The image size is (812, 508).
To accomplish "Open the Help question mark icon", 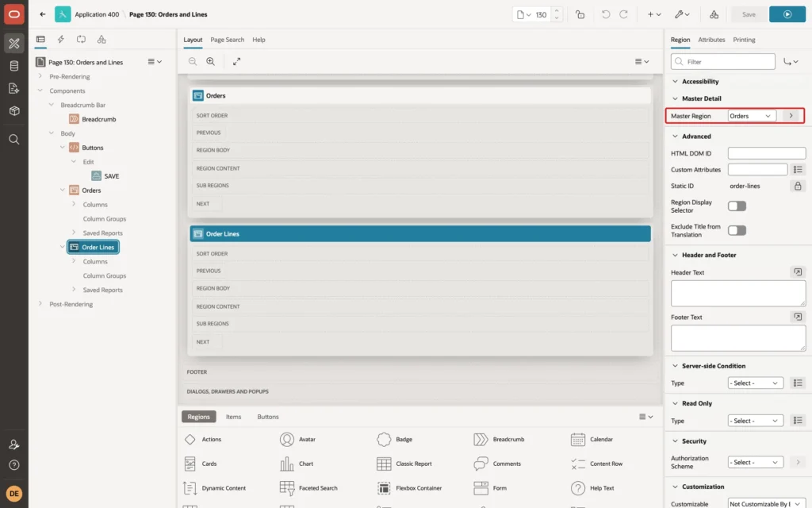I will 14,465.
